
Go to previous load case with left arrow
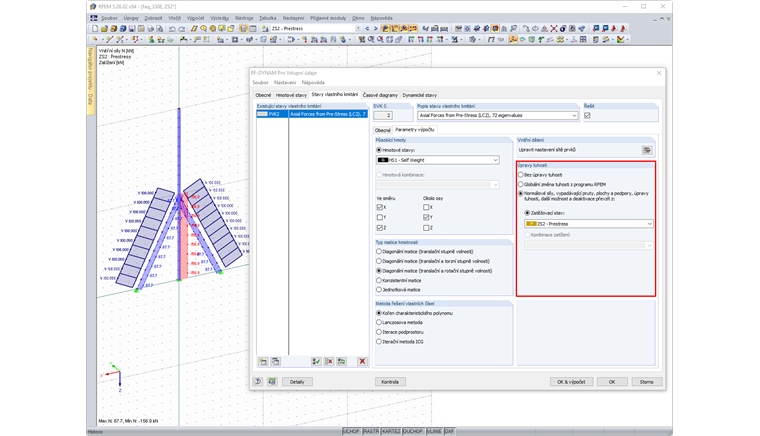[367, 29]
